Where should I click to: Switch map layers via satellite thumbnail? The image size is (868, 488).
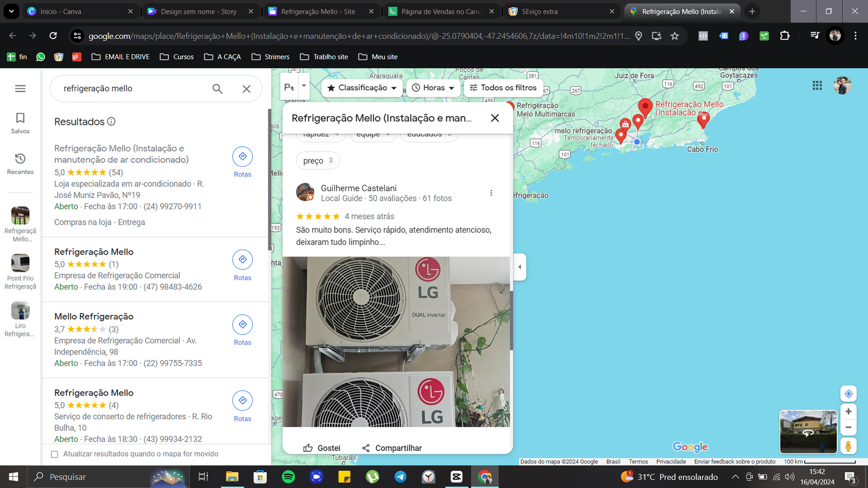(x=808, y=432)
